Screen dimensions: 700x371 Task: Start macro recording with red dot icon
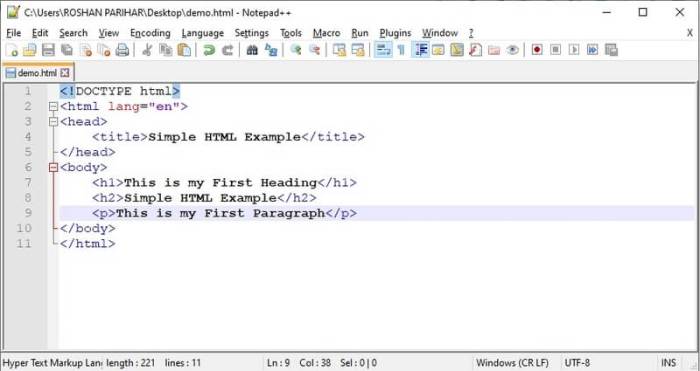tap(537, 50)
